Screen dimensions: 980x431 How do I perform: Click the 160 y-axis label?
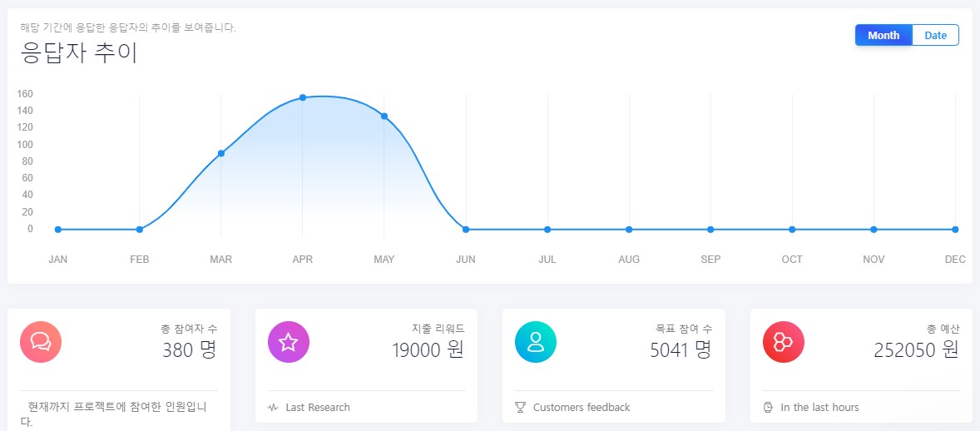tap(25, 94)
